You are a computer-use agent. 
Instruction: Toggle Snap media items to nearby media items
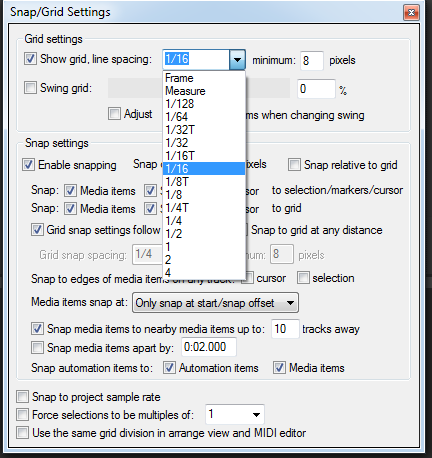point(37,329)
